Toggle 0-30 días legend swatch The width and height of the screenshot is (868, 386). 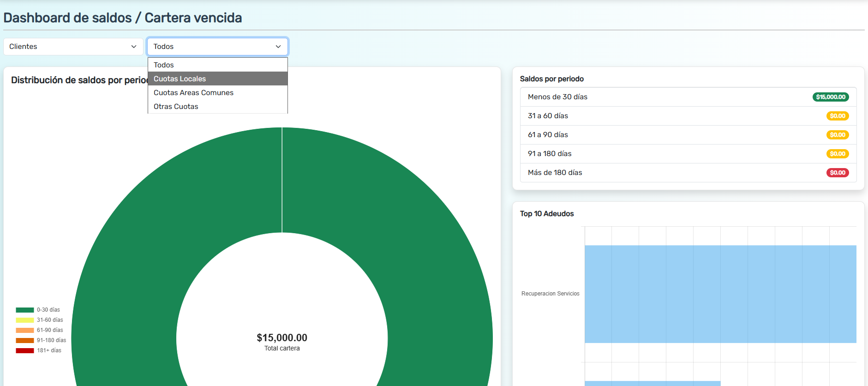(x=25, y=310)
